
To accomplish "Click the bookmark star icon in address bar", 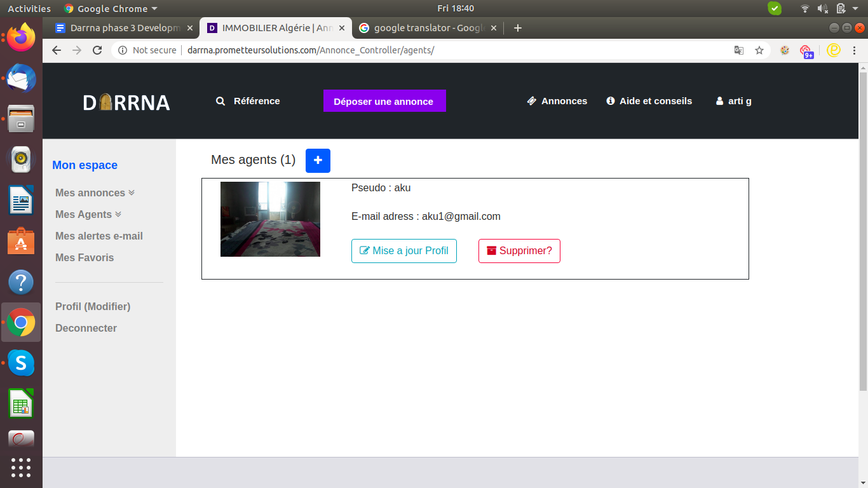I will coord(759,50).
